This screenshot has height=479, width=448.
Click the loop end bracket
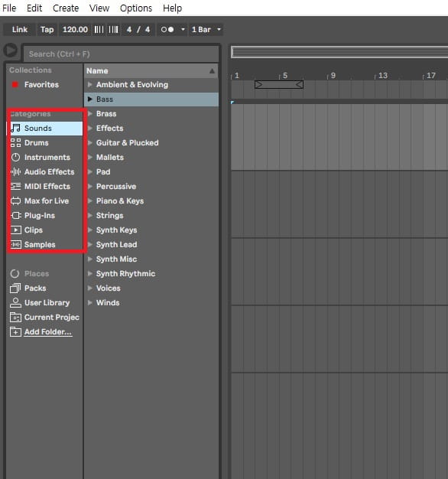(x=300, y=85)
